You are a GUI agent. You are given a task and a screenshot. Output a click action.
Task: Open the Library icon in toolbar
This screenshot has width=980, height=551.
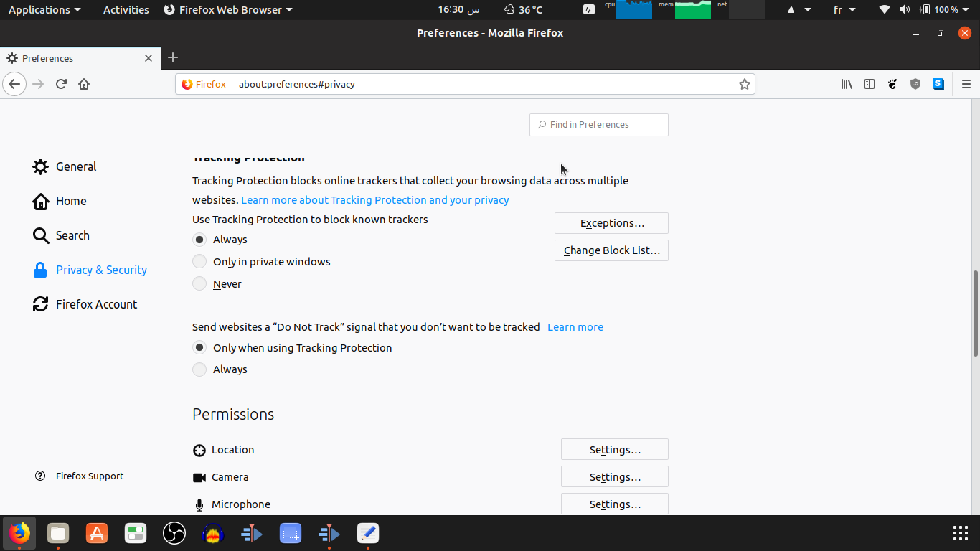point(847,84)
